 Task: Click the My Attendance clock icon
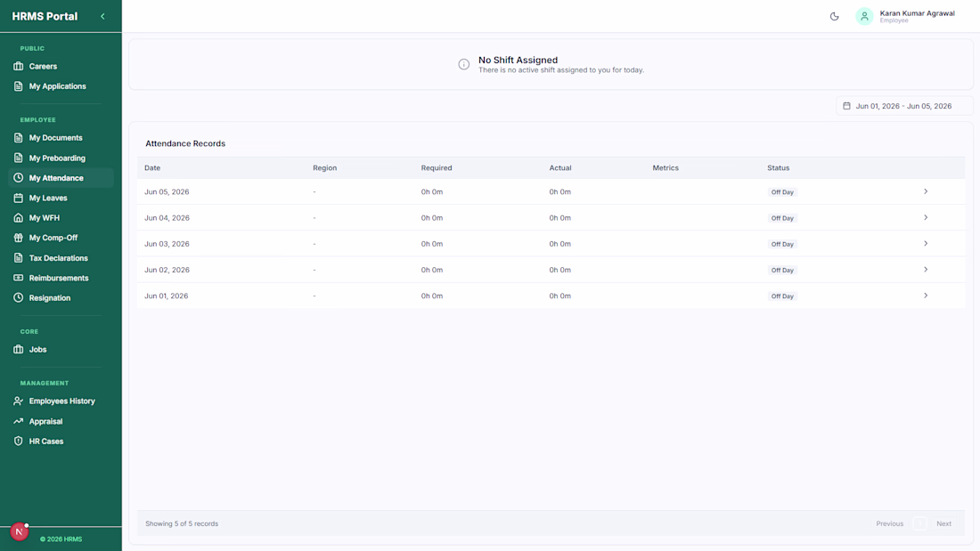[18, 178]
